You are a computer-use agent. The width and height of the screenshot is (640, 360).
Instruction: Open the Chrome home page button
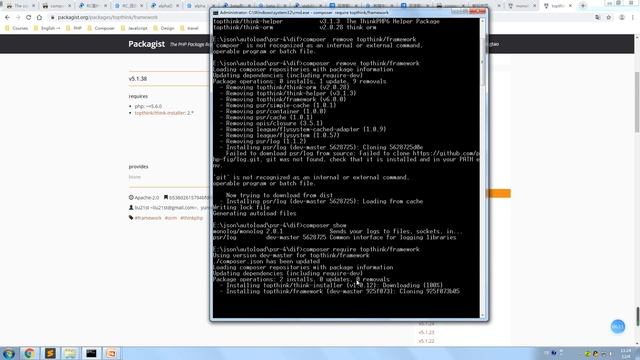click(39, 18)
